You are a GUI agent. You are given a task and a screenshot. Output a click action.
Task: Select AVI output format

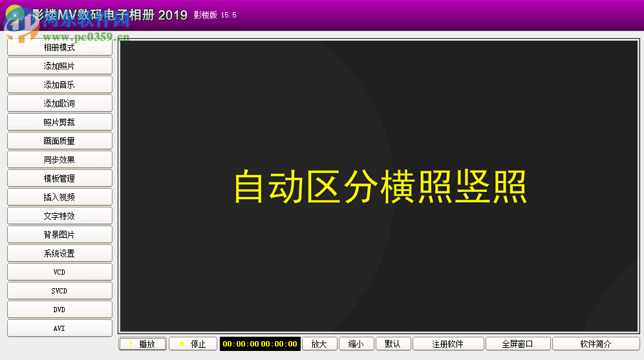[x=59, y=328]
